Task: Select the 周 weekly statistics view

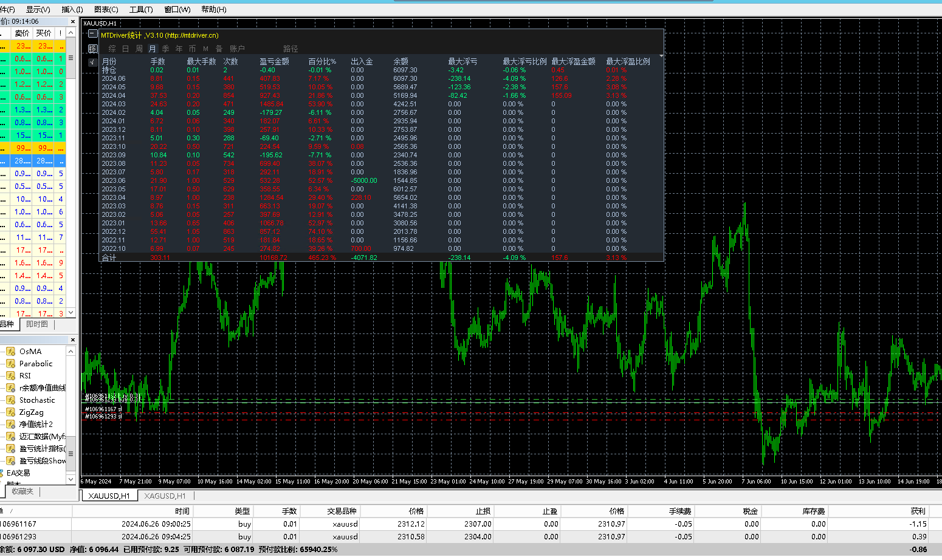Action: point(139,49)
